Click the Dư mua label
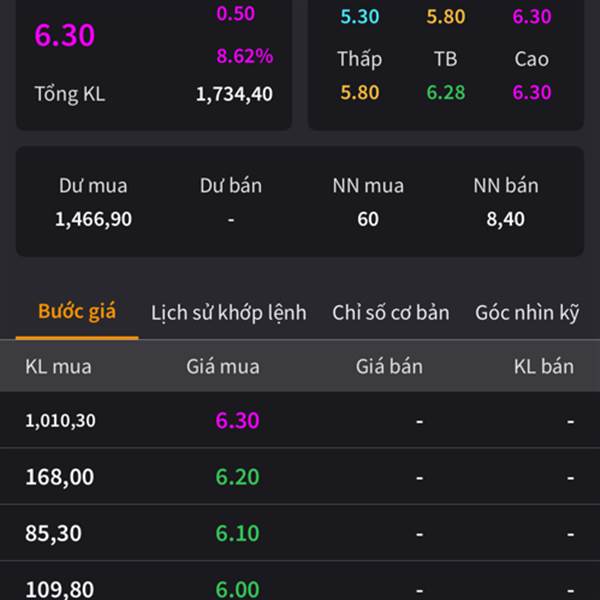Viewport: 600px width, 600px height. tap(93, 186)
